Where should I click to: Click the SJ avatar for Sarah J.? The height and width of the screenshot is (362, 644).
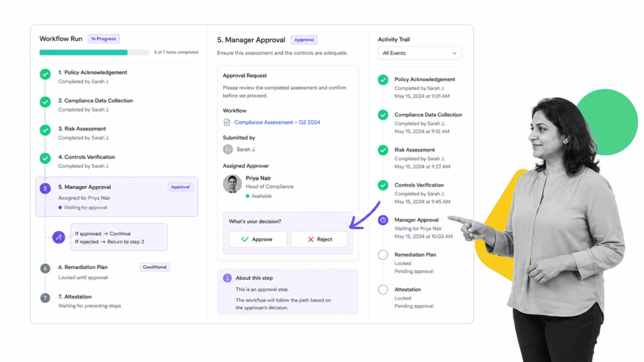coord(228,150)
